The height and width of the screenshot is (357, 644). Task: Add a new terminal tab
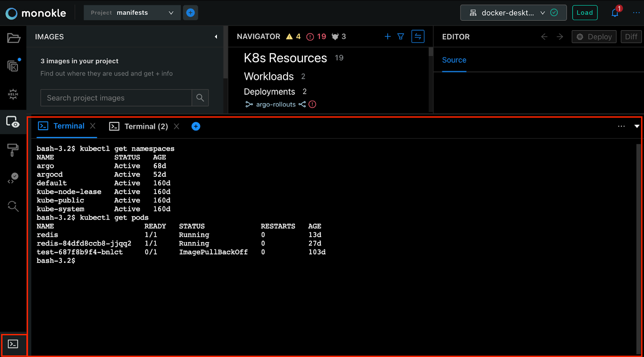[196, 126]
